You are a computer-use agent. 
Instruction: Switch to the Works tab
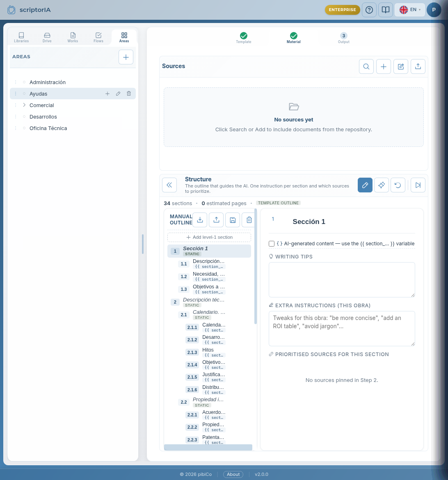(73, 37)
